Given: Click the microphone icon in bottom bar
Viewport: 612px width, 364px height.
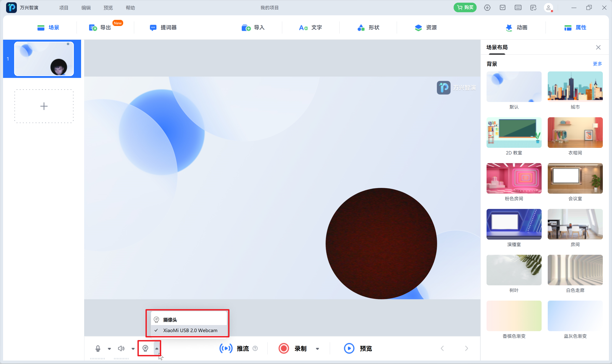Looking at the screenshot, I should tap(98, 348).
